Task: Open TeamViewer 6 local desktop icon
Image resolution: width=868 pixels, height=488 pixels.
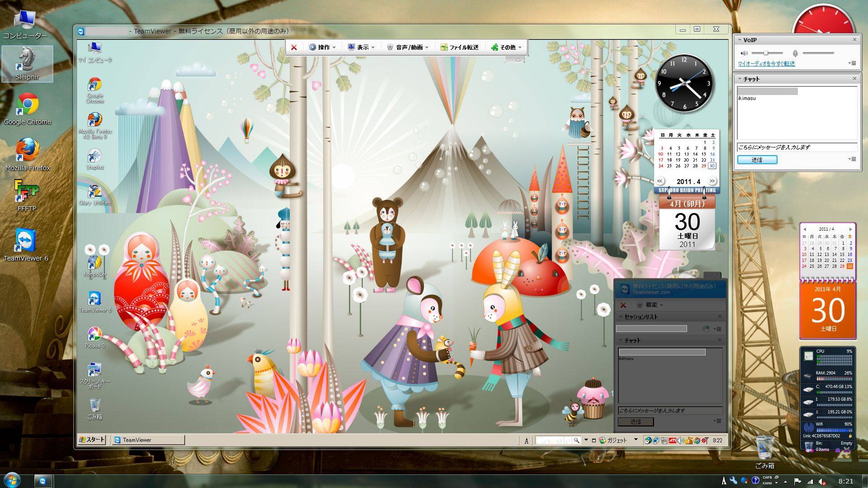Action: pyautogui.click(x=26, y=245)
